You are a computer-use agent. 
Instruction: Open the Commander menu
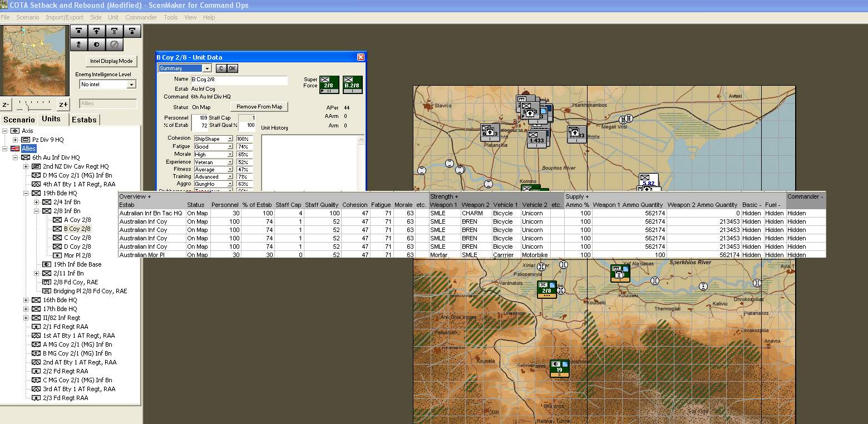tap(141, 17)
